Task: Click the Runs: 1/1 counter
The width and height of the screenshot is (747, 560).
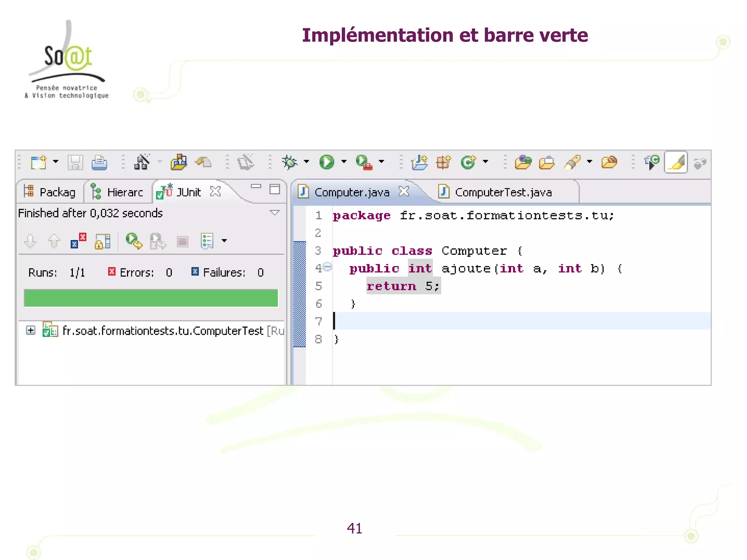Action: 57,272
